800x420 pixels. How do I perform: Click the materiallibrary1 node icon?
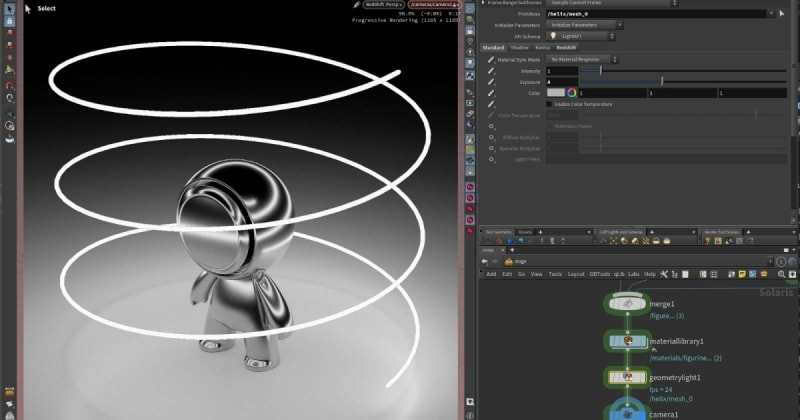pos(626,341)
